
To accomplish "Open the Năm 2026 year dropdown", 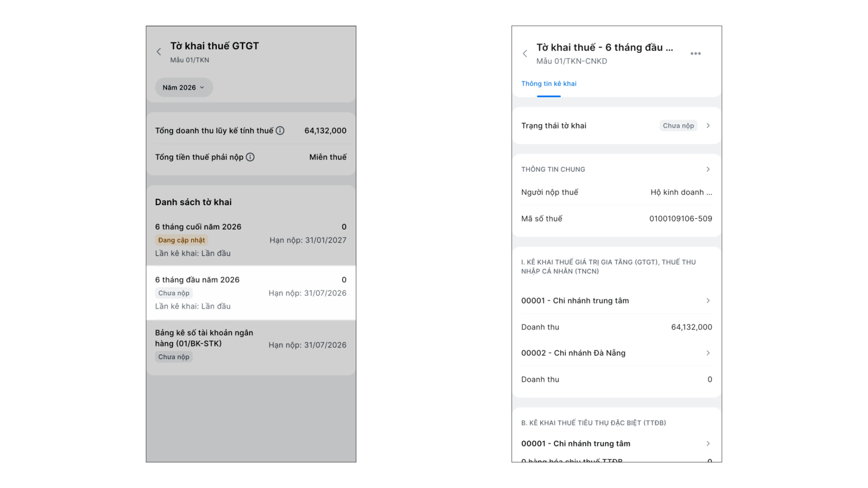I will tap(184, 88).
